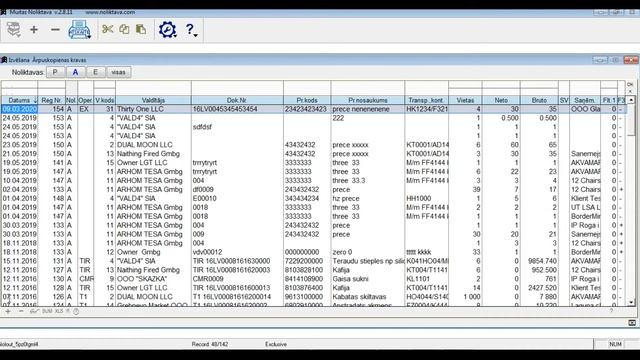Click the minus delete-record toolbar icon
The image size is (640, 360).
click(x=55, y=29)
